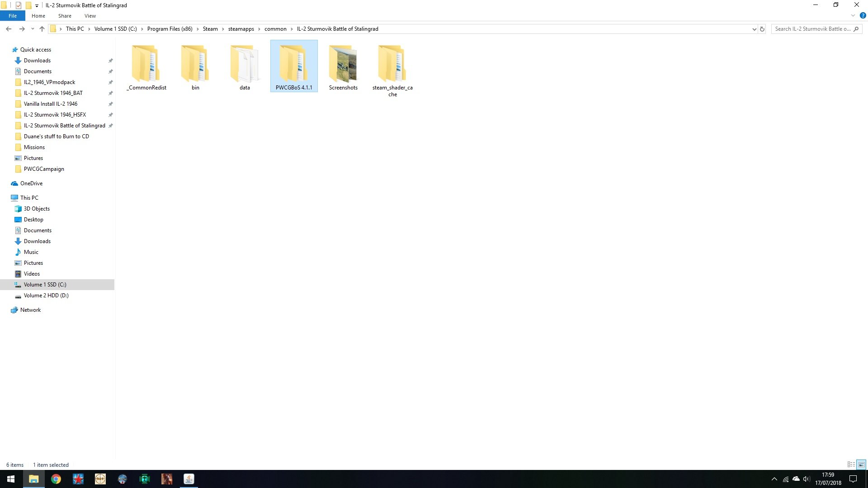Click Program Files (x86) breadcrumb
The height and width of the screenshot is (488, 868).
[x=170, y=29]
